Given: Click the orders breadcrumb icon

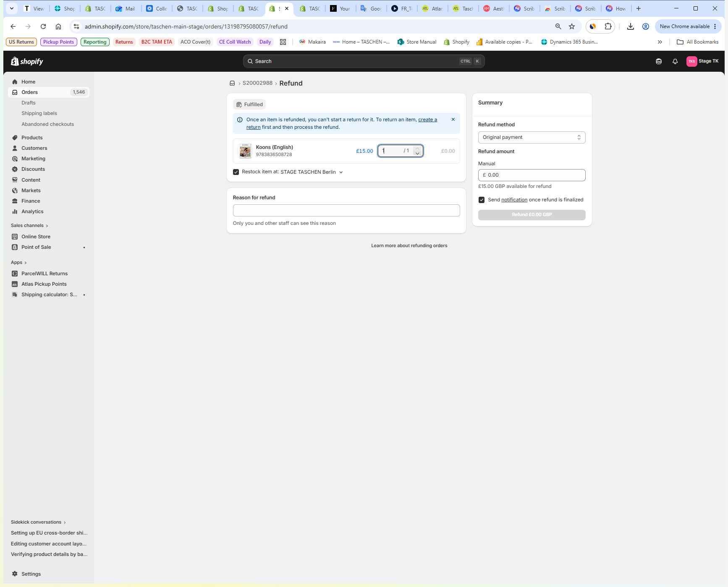Looking at the screenshot, I should click(232, 83).
